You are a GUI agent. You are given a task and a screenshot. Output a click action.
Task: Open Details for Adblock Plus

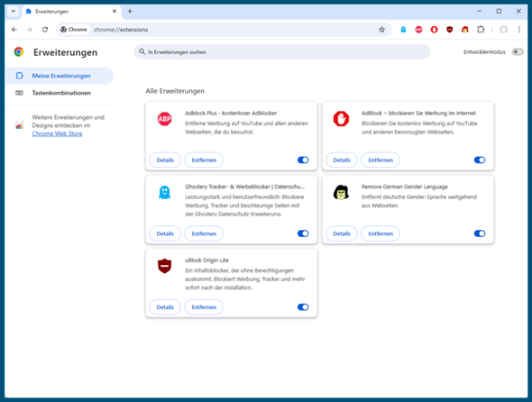tap(165, 160)
